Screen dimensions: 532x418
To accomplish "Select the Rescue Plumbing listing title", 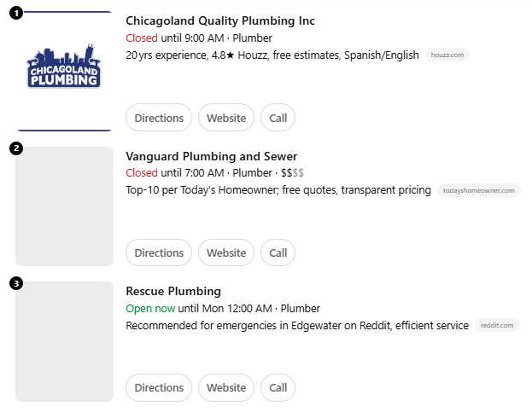I will tap(173, 291).
